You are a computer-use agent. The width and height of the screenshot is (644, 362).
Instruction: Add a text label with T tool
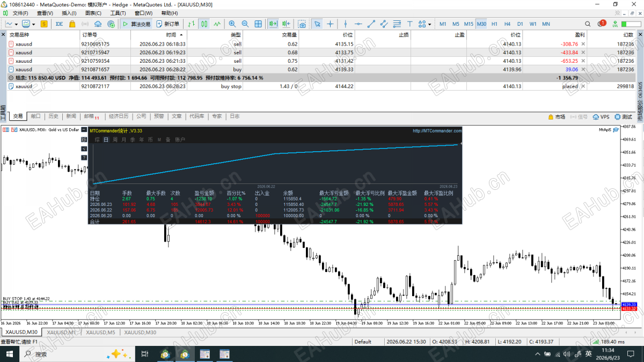click(410, 24)
